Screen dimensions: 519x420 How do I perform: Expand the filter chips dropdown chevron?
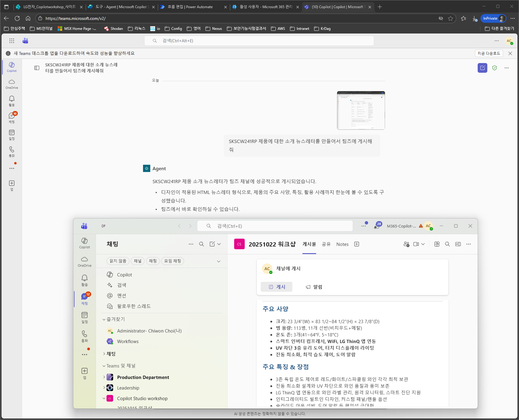pyautogui.click(x=219, y=261)
